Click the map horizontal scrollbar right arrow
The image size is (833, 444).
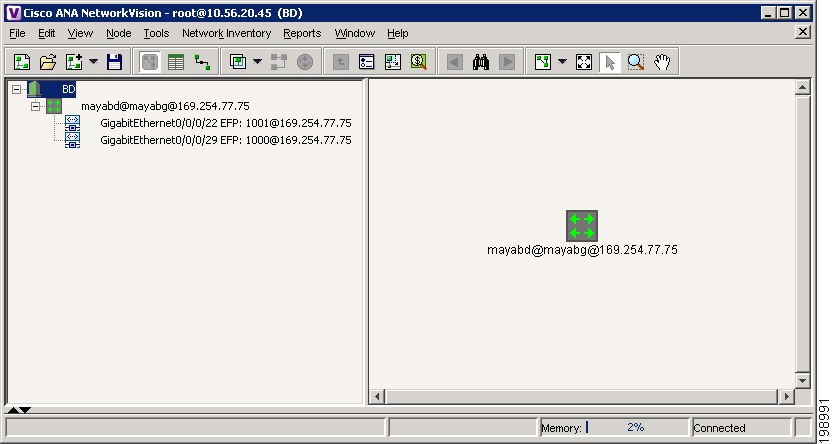[786, 396]
